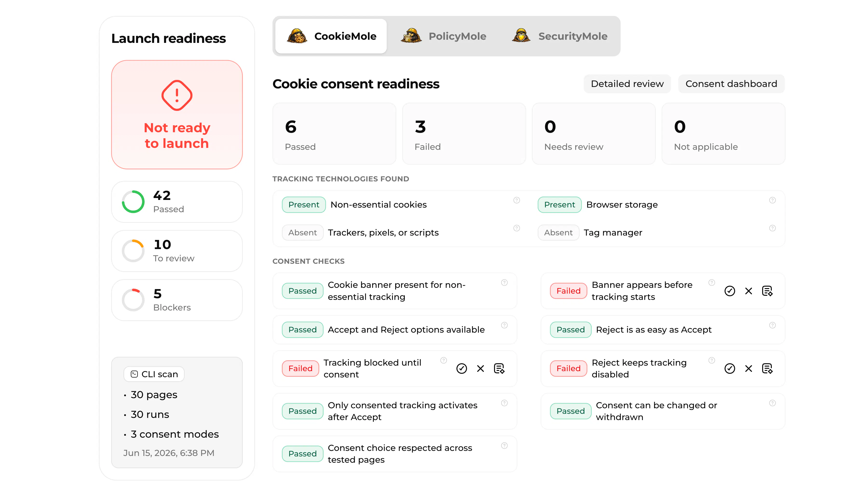The height and width of the screenshot is (488, 868).
Task: Click Failed badge on Reject keeps tracking disabled
Action: click(569, 369)
